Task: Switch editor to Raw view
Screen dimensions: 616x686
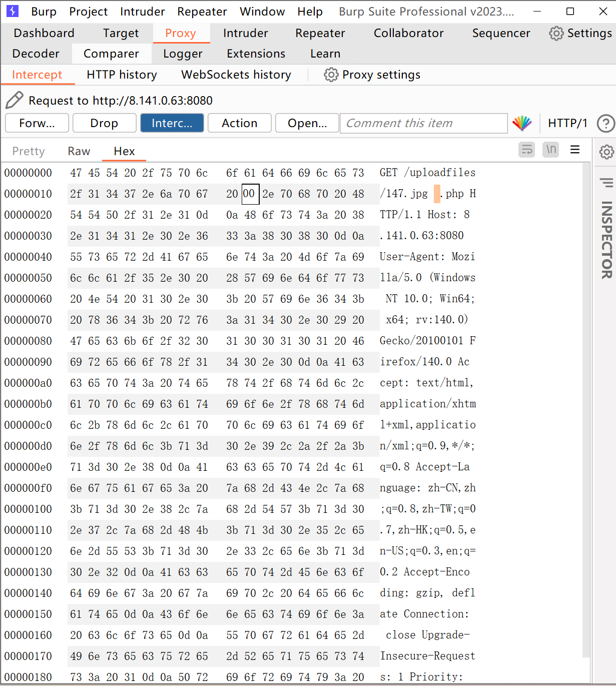Action: click(79, 151)
